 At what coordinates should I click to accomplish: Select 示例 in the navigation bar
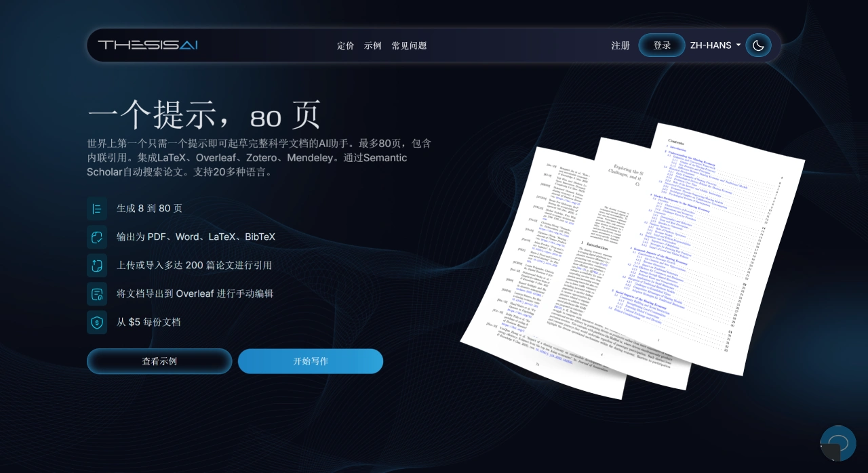pos(373,45)
